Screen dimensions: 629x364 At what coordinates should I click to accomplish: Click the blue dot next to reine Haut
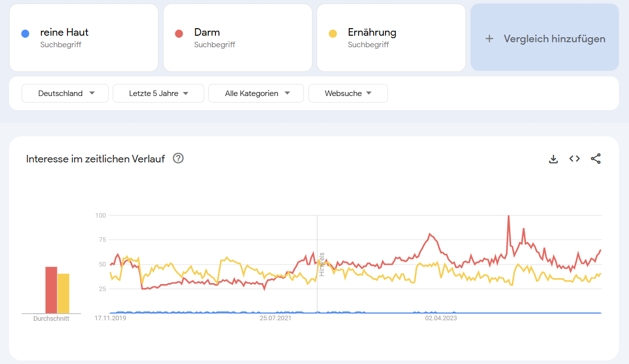(25, 34)
